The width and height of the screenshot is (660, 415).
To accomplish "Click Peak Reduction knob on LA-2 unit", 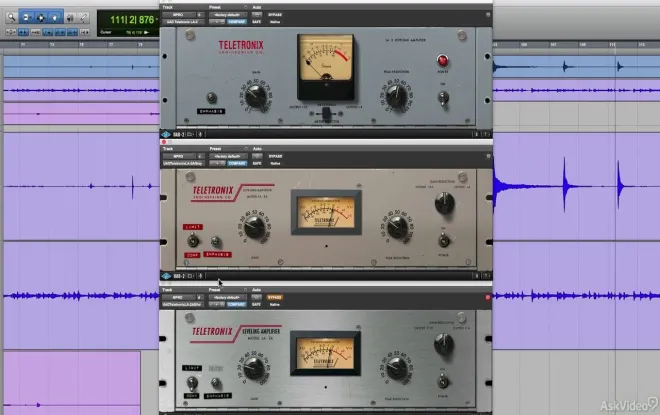I will 396,96.
